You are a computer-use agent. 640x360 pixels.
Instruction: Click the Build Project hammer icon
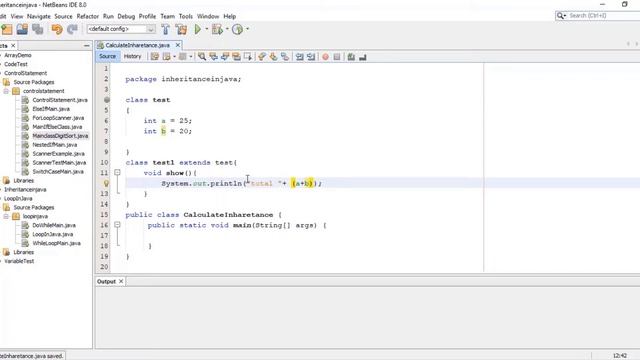(165, 29)
